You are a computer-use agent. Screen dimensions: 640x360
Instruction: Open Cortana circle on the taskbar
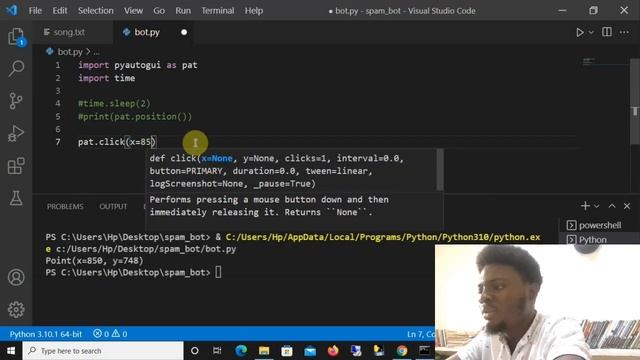(195, 351)
